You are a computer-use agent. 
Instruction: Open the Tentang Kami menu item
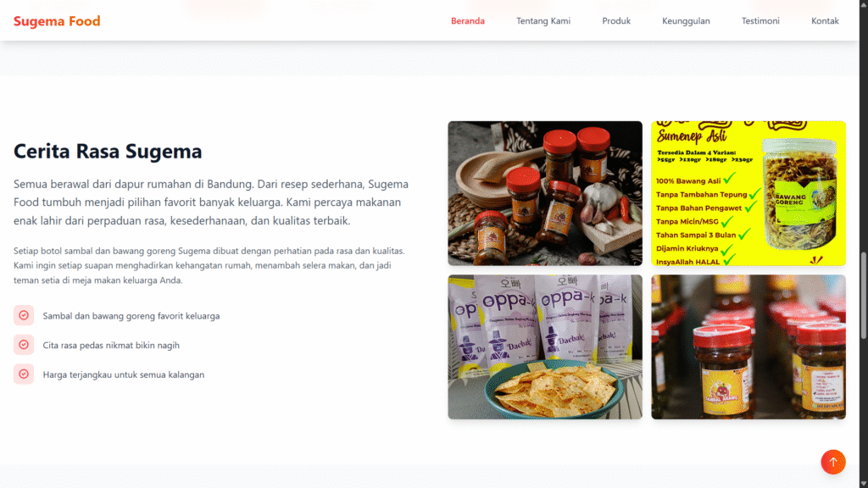coord(543,21)
